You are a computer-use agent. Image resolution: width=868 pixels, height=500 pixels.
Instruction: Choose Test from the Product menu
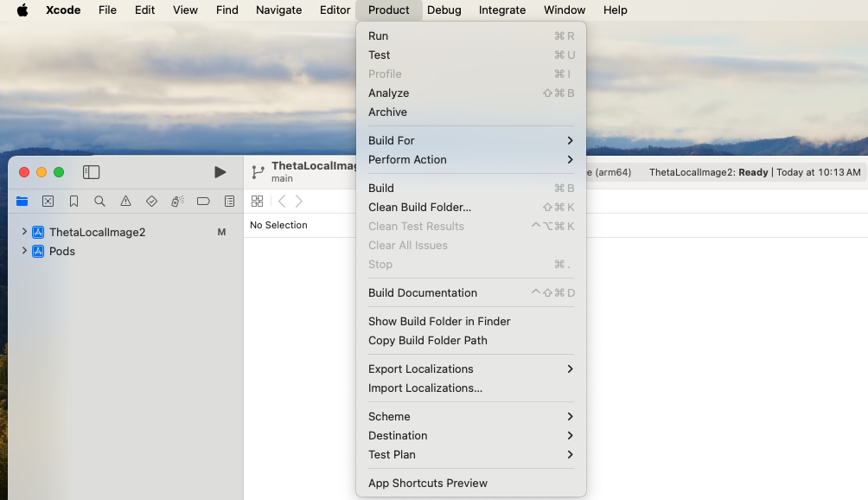(471, 54)
